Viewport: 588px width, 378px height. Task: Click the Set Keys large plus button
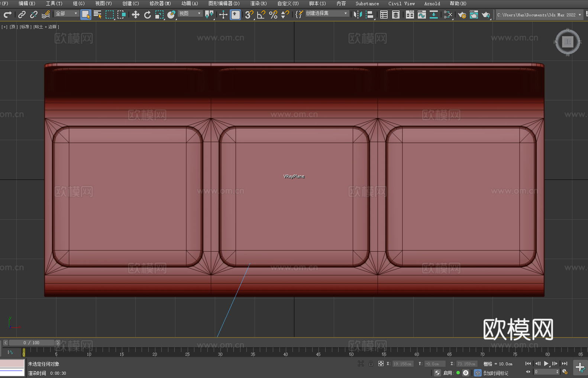coord(580,368)
